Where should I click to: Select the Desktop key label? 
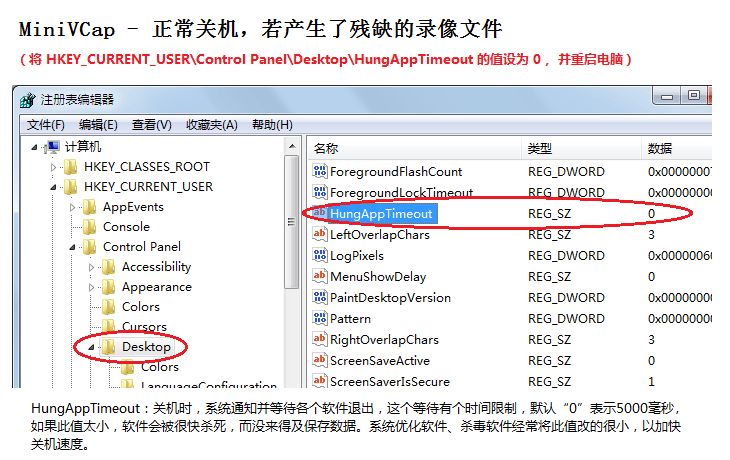click(146, 347)
